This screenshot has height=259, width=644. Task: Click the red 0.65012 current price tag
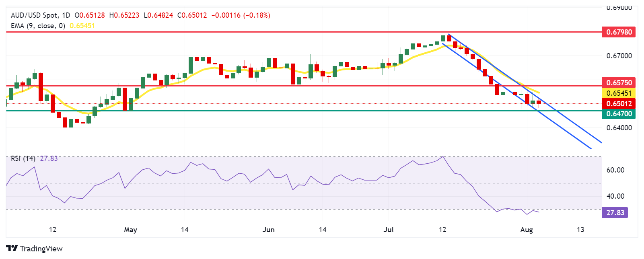coord(619,104)
